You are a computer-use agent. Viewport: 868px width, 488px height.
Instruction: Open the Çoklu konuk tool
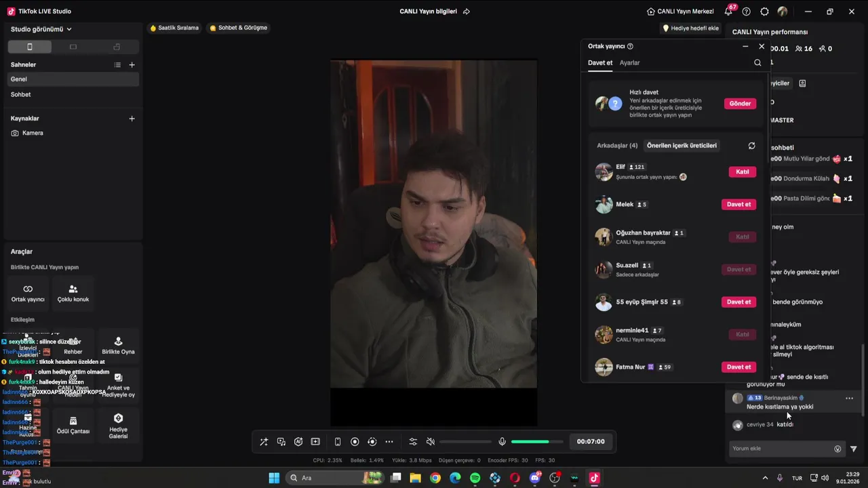pos(73,293)
